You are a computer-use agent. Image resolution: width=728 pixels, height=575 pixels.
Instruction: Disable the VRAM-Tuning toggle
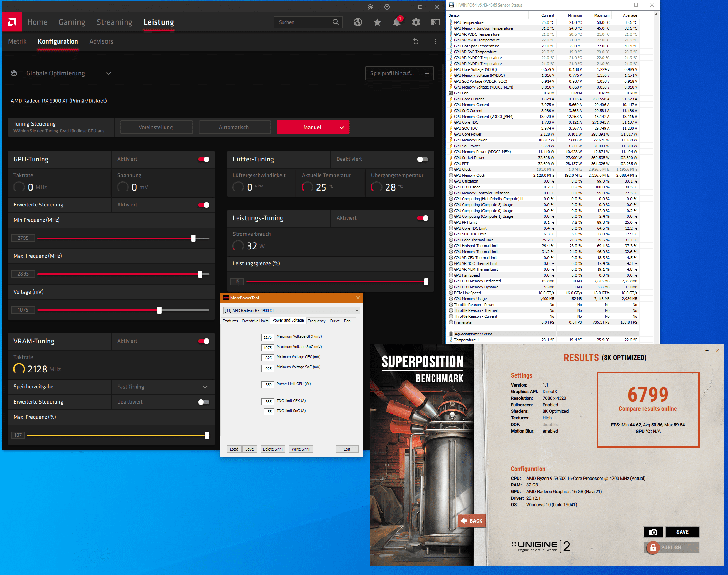point(204,341)
